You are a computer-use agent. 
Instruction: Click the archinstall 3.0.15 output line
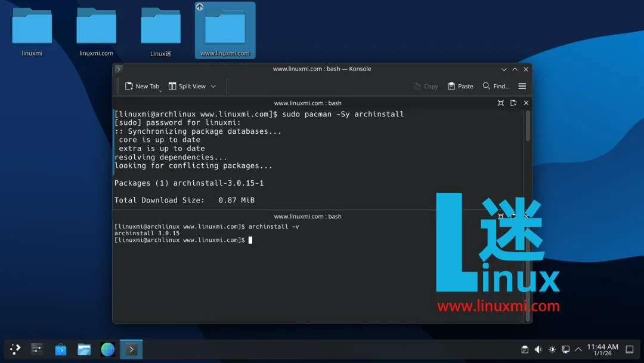coord(147,233)
